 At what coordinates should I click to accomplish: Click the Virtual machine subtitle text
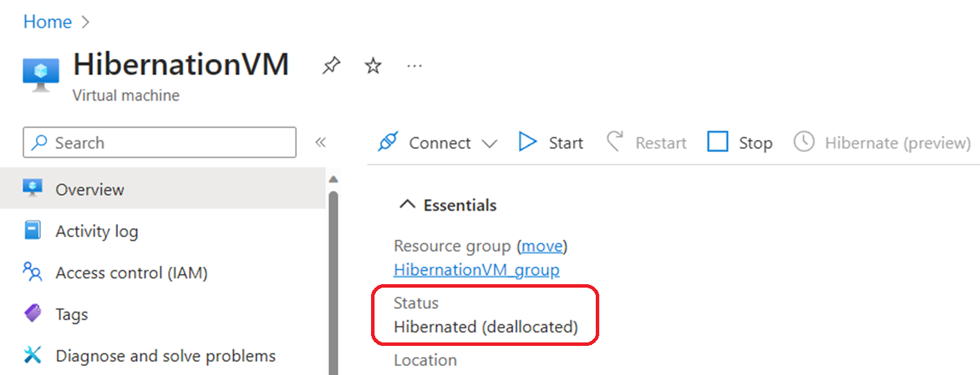coord(126,96)
